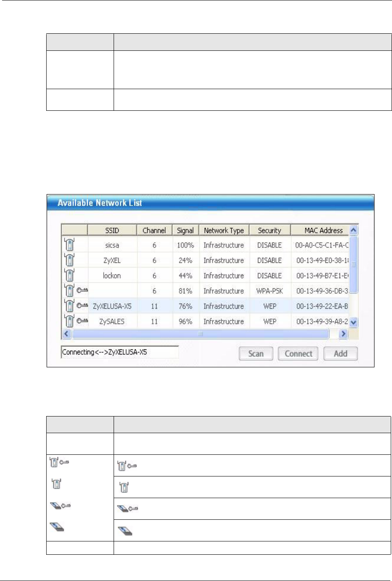Image resolution: width=392 pixels, height=581 pixels.
Task: Click the horizontal scrollbar thumb
Action: [201, 334]
